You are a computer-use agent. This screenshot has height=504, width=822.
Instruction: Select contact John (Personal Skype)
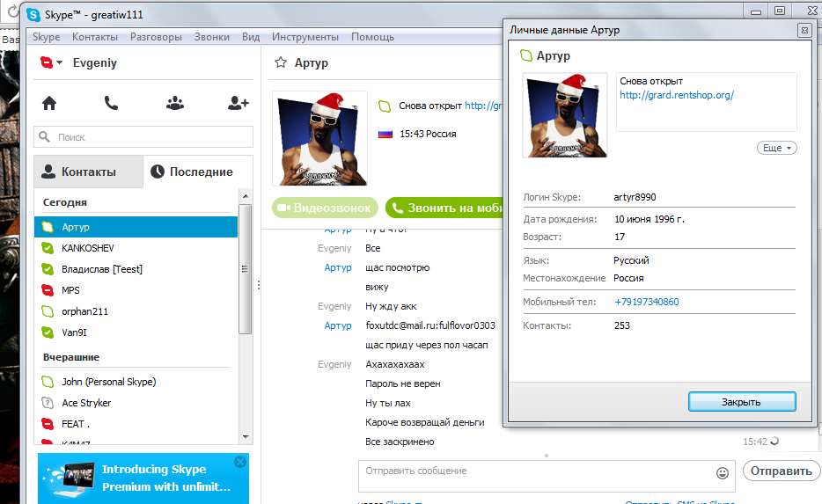click(x=136, y=382)
